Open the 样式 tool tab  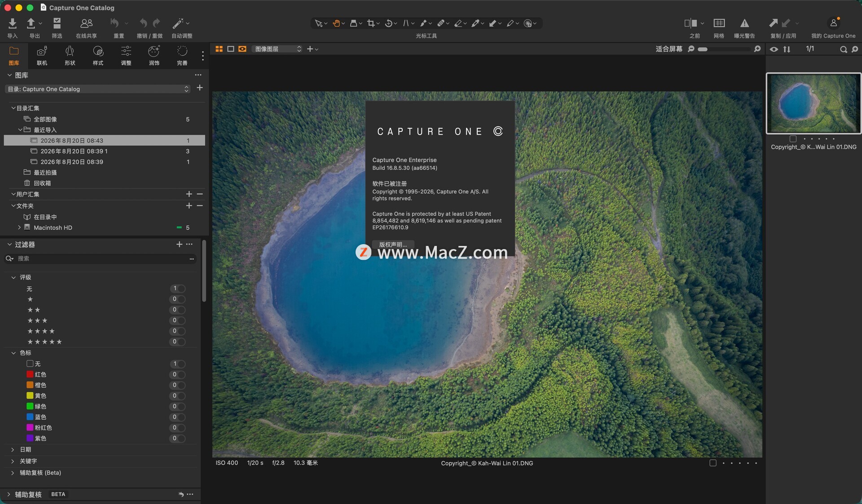[x=98, y=56]
